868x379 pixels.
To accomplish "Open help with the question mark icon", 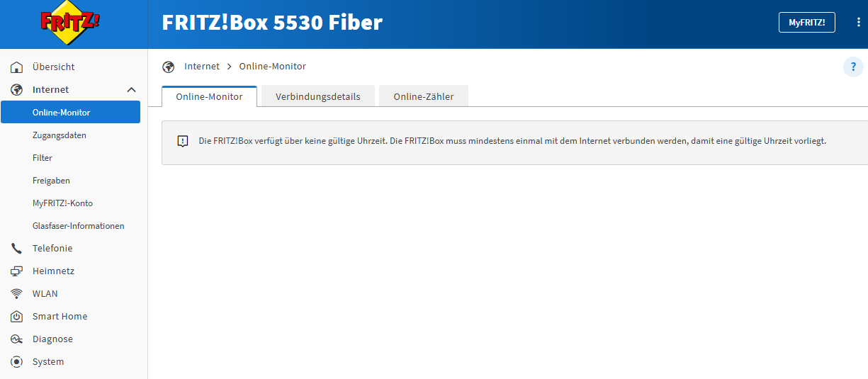I will (x=853, y=67).
